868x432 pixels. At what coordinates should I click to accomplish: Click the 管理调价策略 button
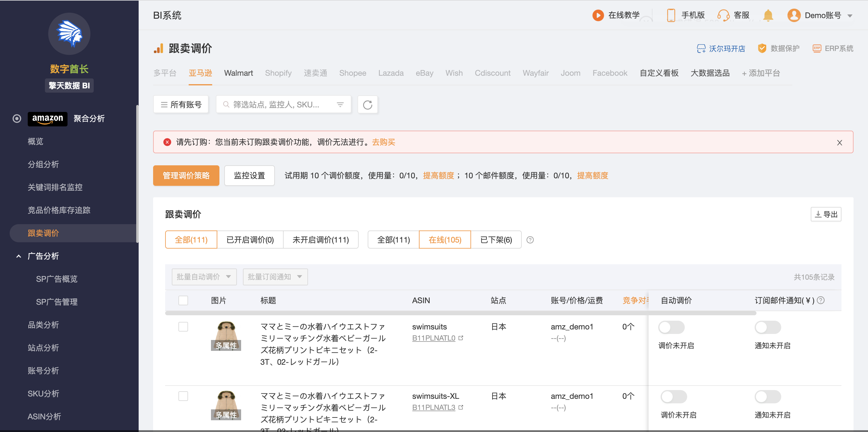(x=186, y=175)
